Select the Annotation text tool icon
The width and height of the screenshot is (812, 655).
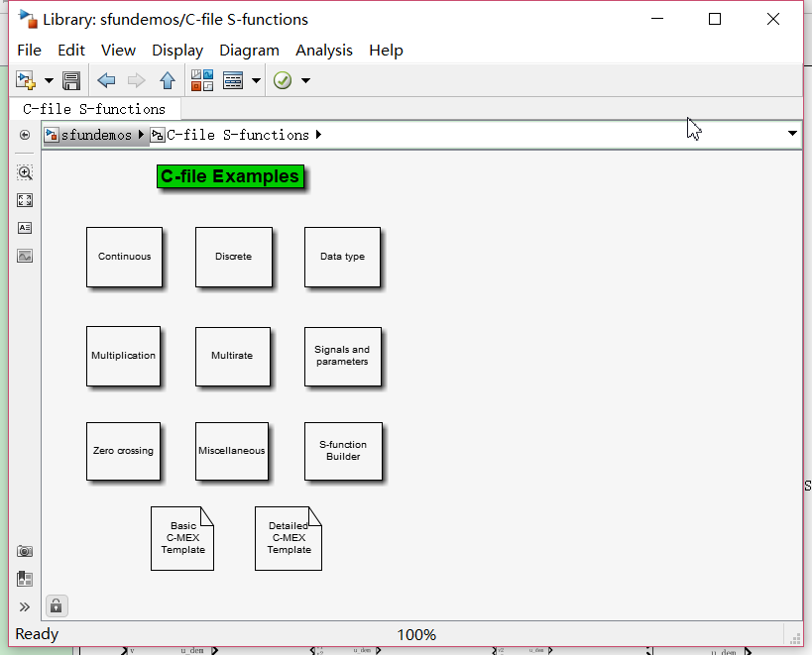coord(25,228)
